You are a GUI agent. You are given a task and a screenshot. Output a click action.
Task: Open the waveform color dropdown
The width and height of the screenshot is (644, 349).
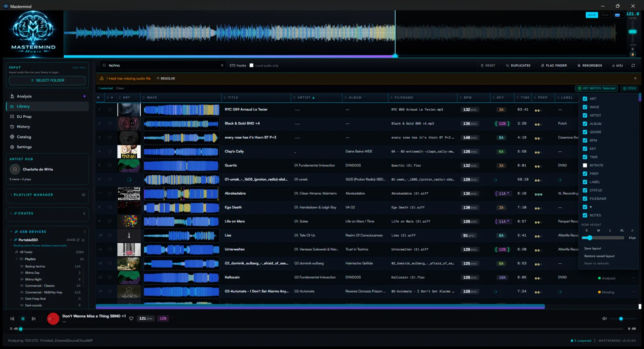click(619, 15)
